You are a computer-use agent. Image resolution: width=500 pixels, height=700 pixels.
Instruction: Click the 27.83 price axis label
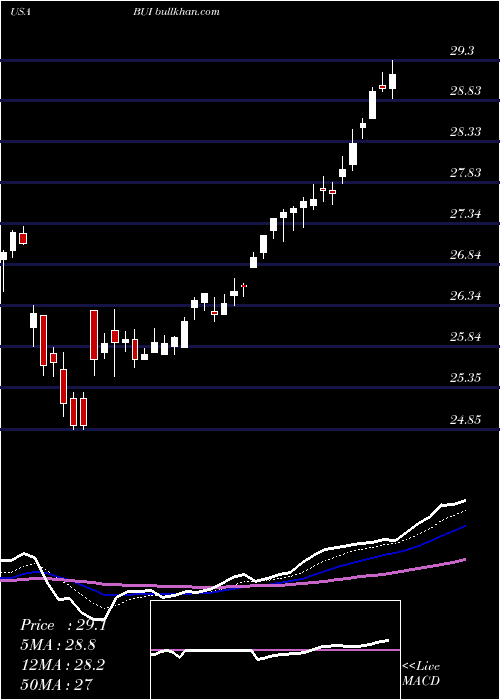pyautogui.click(x=466, y=173)
